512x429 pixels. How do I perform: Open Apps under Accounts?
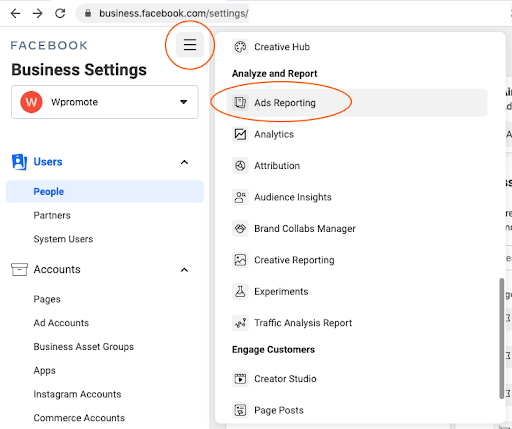(45, 370)
